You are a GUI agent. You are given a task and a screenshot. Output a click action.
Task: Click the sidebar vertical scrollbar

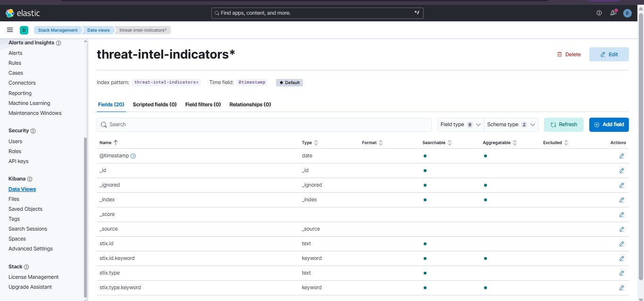(85, 217)
